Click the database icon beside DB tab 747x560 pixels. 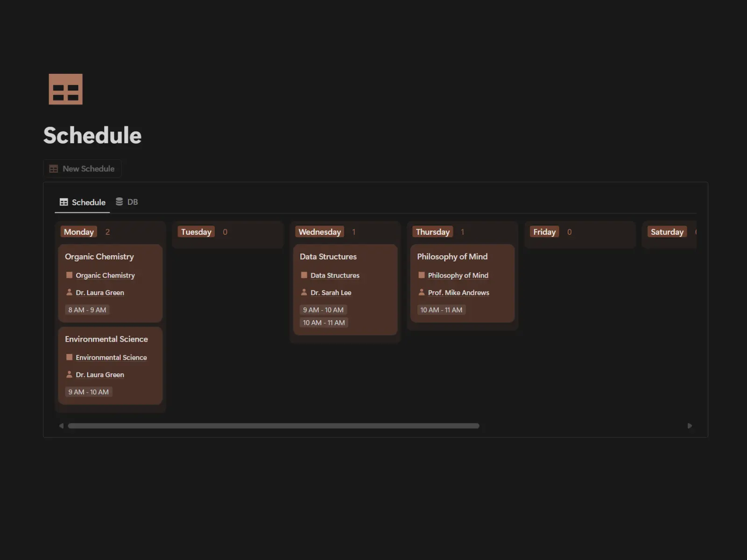point(119,202)
